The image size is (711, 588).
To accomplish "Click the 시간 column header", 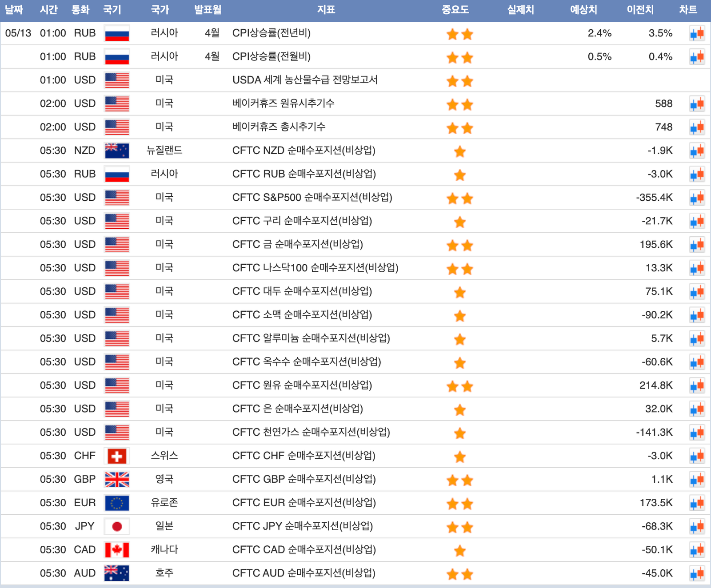I will [48, 10].
